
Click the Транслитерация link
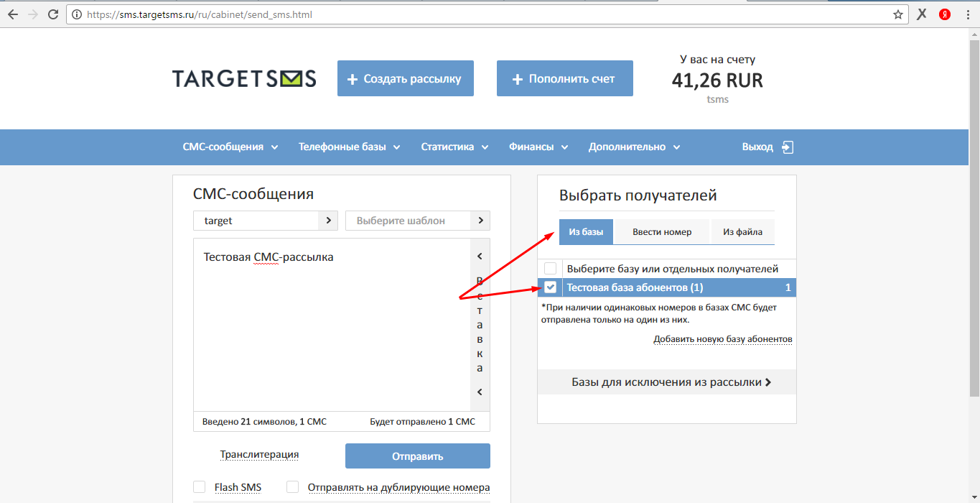click(x=259, y=454)
